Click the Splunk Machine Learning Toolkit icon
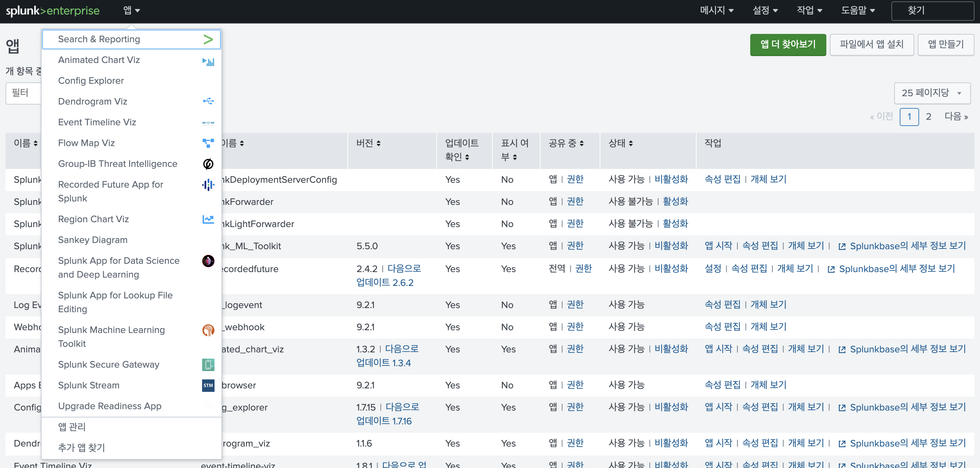This screenshot has height=468, width=980. (x=208, y=330)
